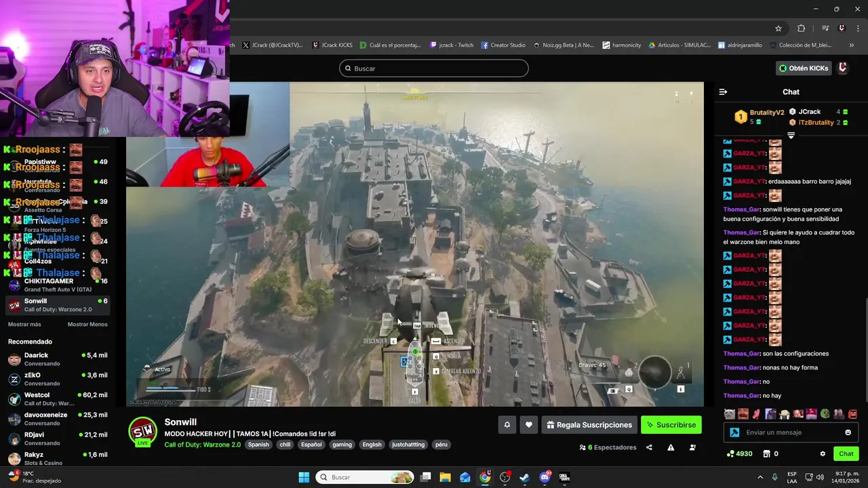Image resolution: width=868 pixels, height=488 pixels.
Task: Toggle the notification bell for Sonwill
Action: tap(507, 425)
